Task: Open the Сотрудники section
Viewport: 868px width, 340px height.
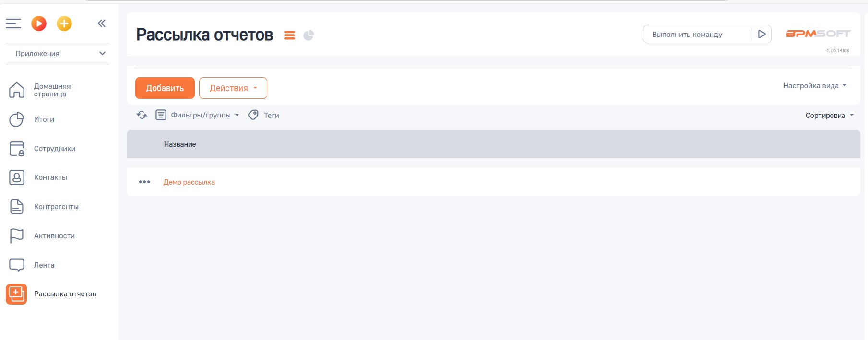Action: [54, 149]
